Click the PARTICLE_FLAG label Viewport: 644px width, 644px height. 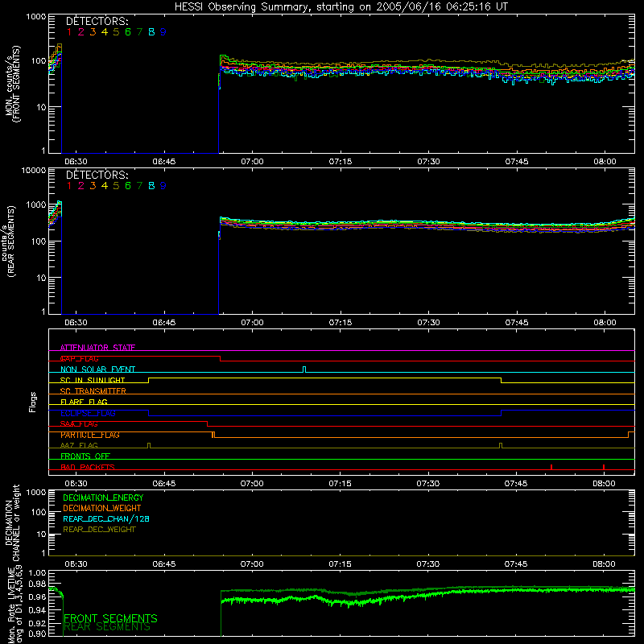(x=90, y=435)
